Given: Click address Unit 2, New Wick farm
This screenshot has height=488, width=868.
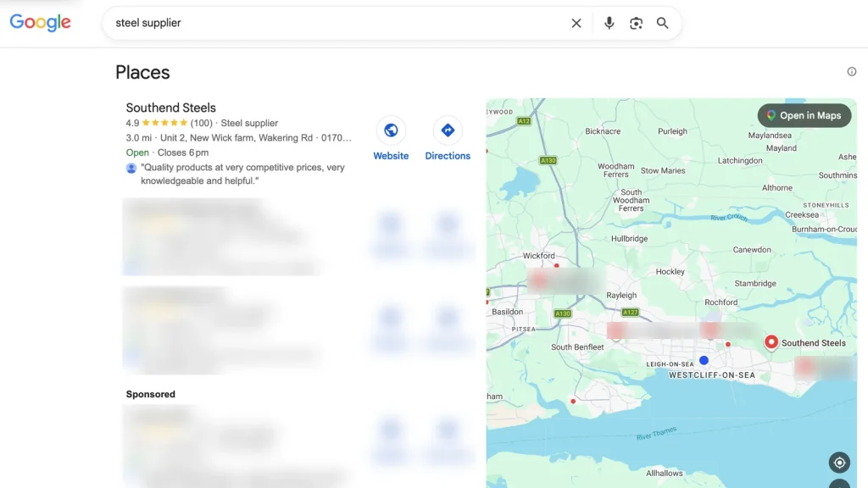Looking at the screenshot, I should point(236,138).
